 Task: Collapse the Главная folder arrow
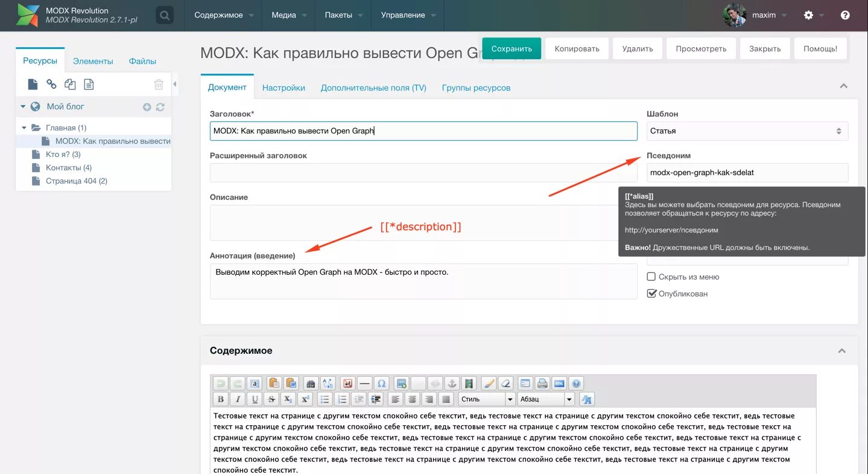pyautogui.click(x=24, y=128)
